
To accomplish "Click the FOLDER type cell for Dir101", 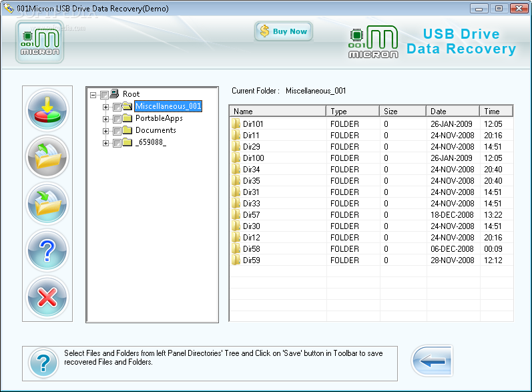I will (344, 124).
